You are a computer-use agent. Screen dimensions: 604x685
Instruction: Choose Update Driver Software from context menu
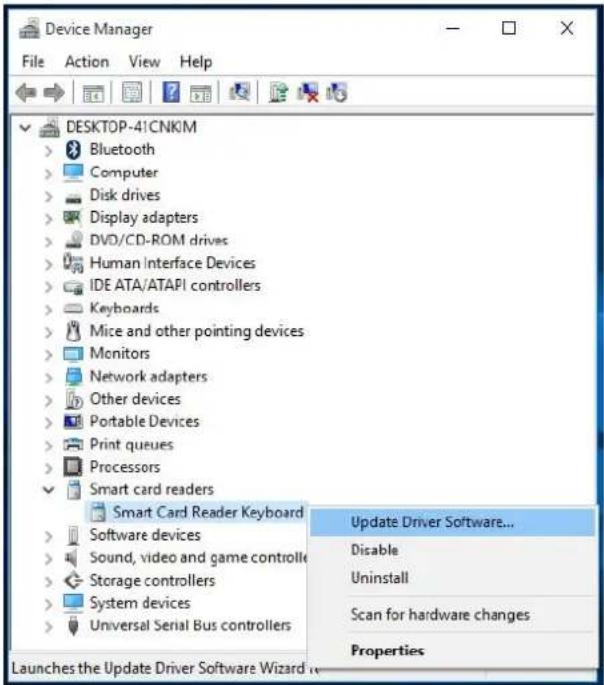click(x=452, y=522)
